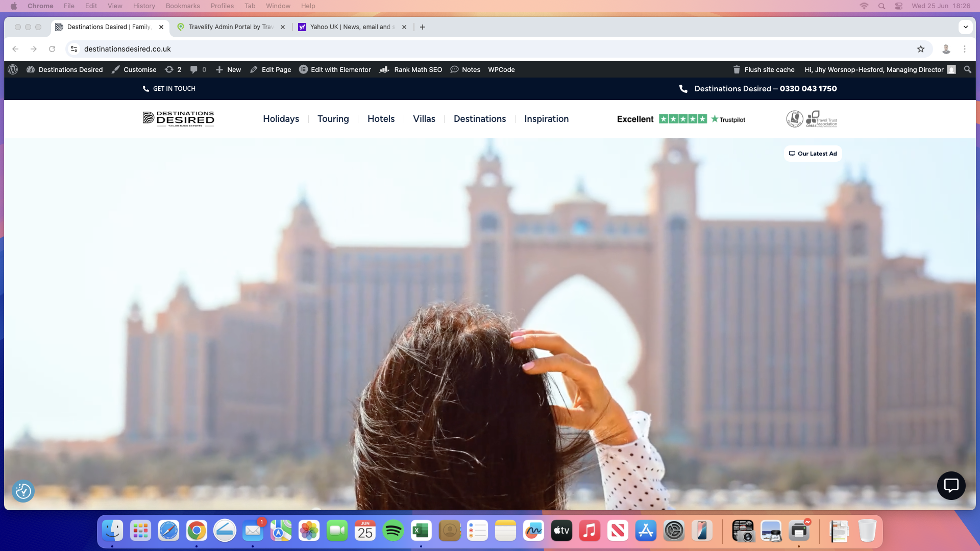980x551 pixels.
Task: Open site information icon in address bar
Action: (74, 49)
